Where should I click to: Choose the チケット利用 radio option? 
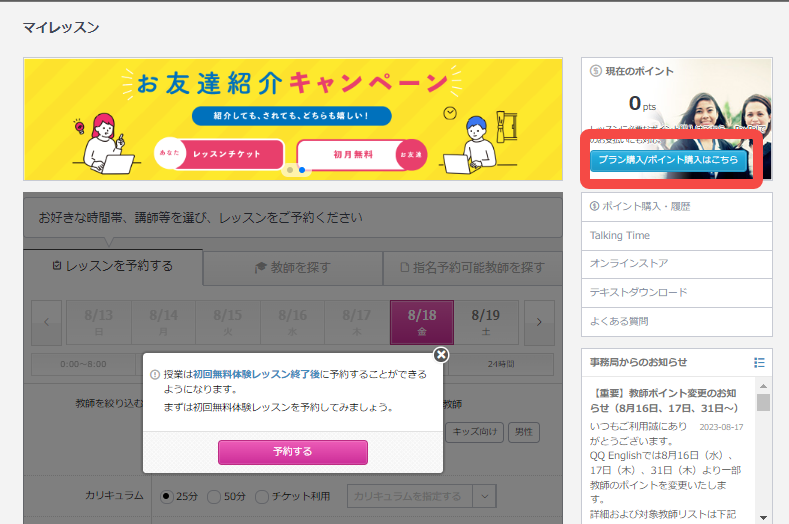click(263, 496)
